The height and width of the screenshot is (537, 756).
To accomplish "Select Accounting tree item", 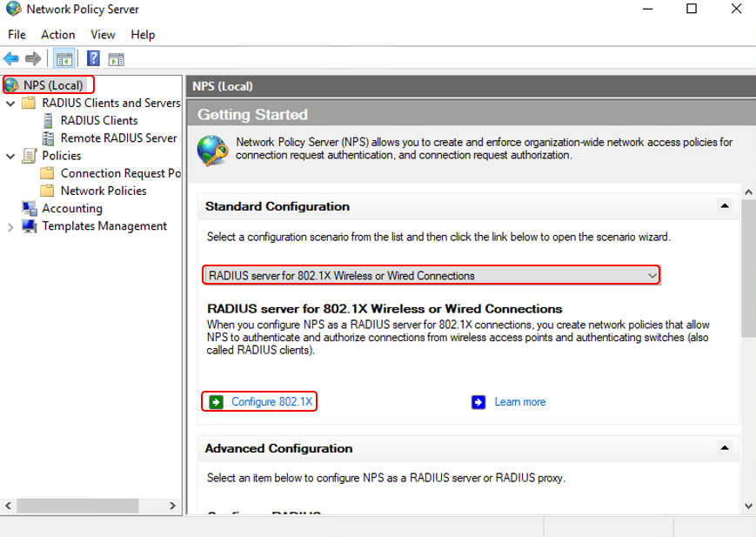I will 72,208.
